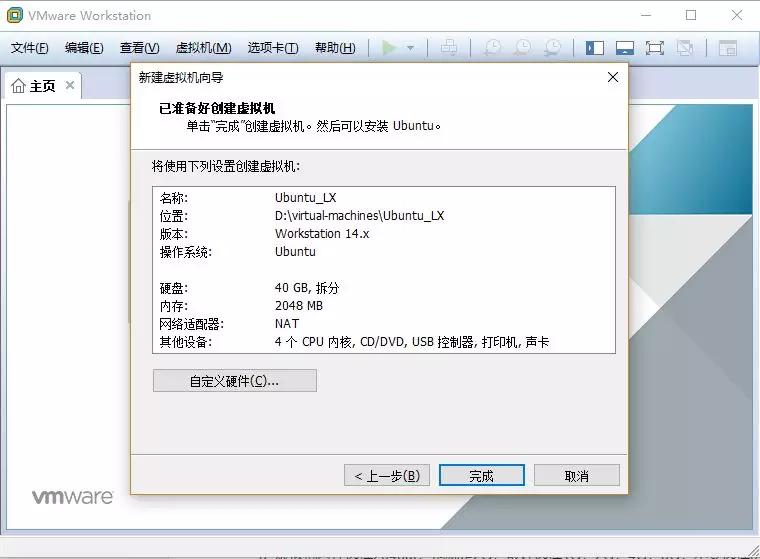This screenshot has height=559, width=760.
Task: Click the take snapshot clock icon
Action: [x=492, y=48]
